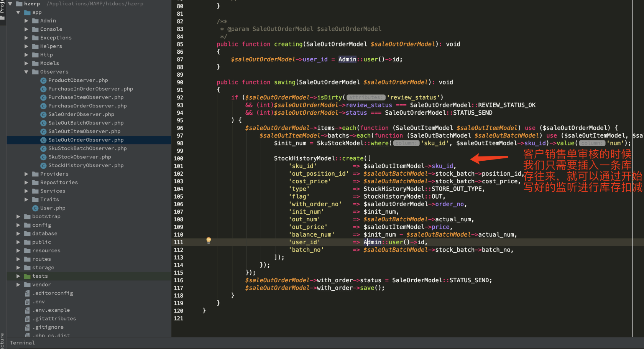This screenshot has width=644, height=349.
Task: Click the .gitattributes file icon
Action: pyautogui.click(x=27, y=319)
